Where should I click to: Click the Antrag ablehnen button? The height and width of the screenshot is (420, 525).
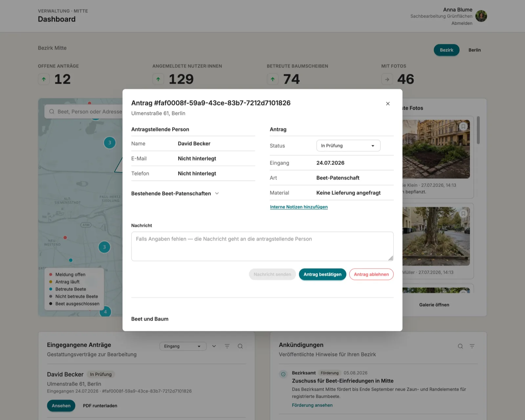[x=371, y=274]
